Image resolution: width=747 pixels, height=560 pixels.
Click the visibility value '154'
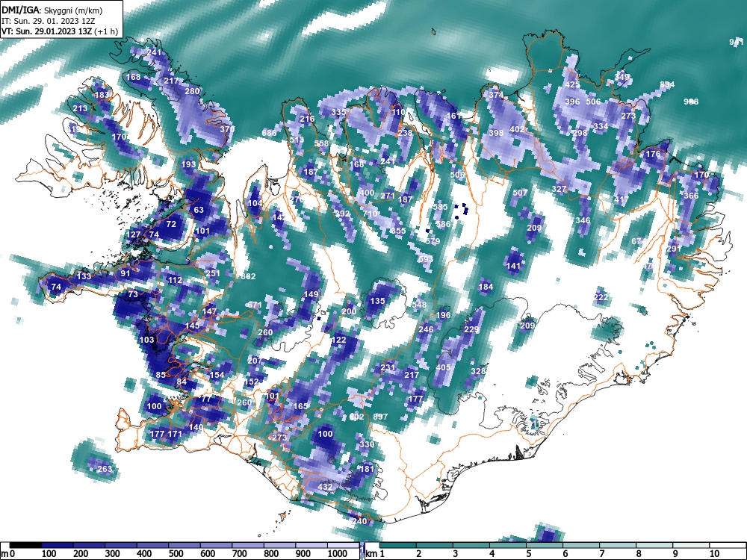pos(217,375)
